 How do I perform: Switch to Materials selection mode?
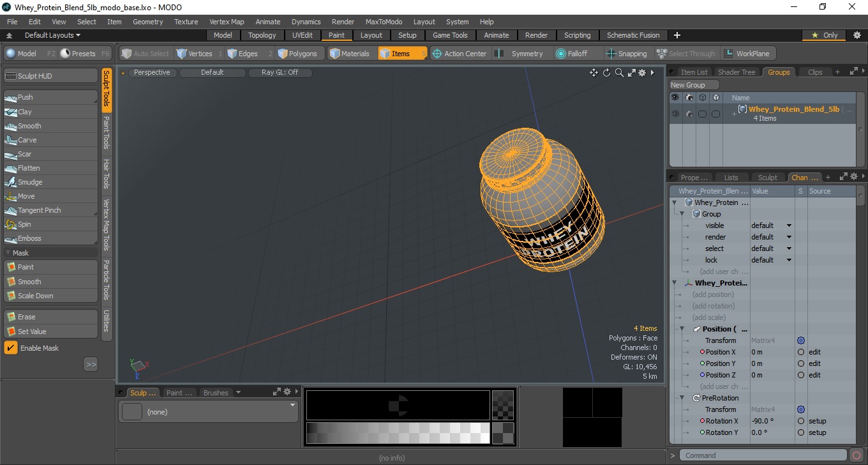point(351,54)
